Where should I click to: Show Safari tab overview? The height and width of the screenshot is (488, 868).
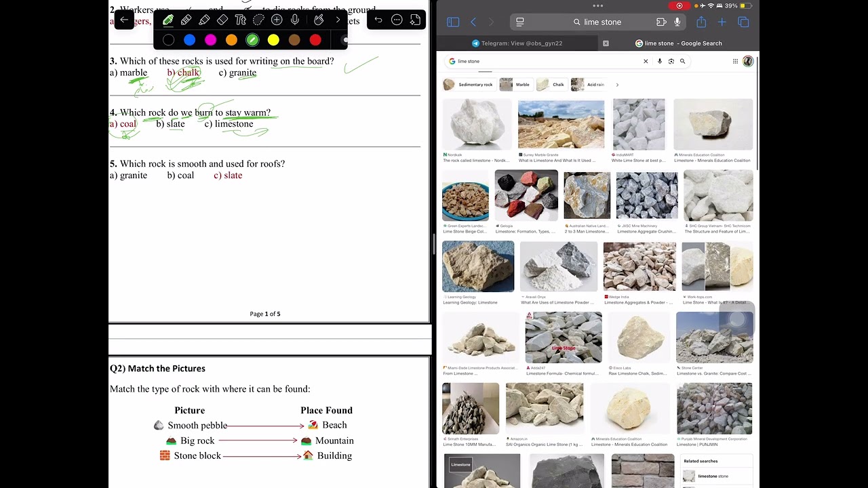(743, 22)
